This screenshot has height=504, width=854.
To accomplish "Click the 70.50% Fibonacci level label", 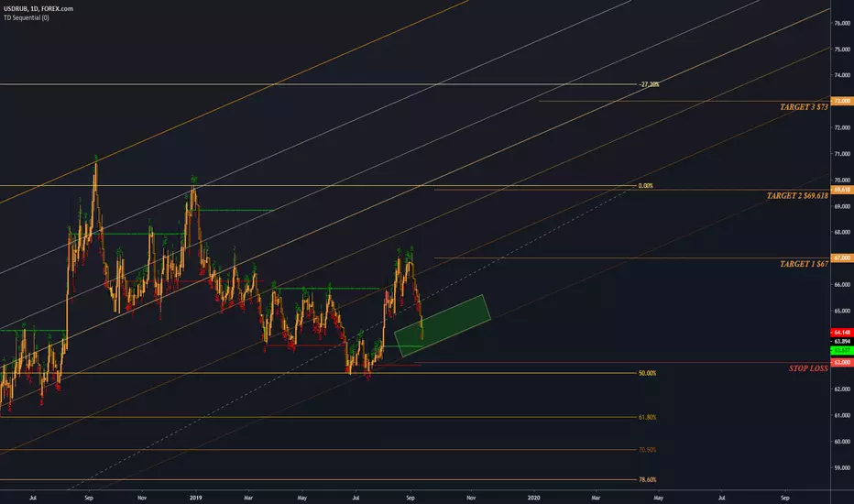I will pos(647,450).
